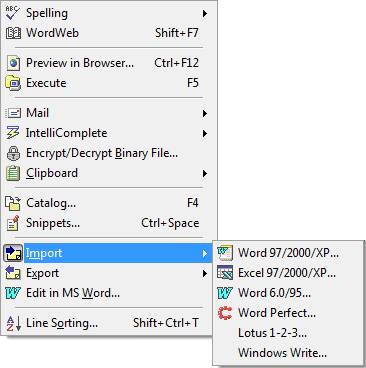Click the IntelliComplete lightning icon
This screenshot has height=368, width=366.
[13, 133]
